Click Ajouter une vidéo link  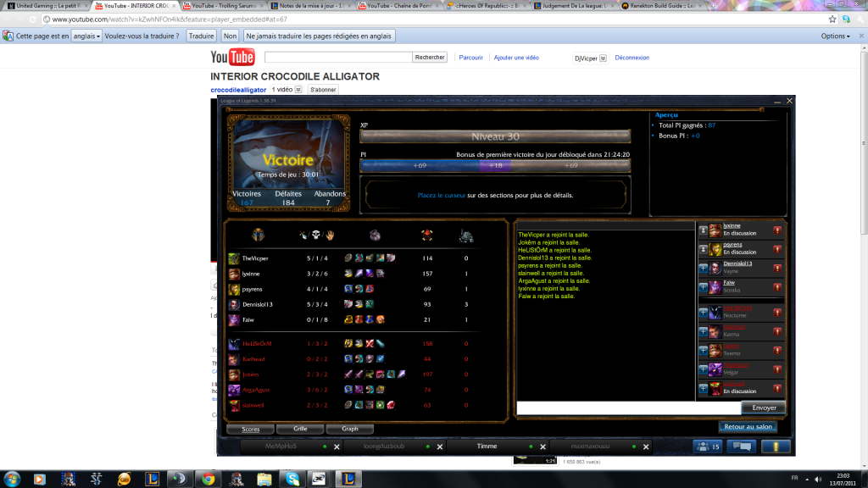516,58
